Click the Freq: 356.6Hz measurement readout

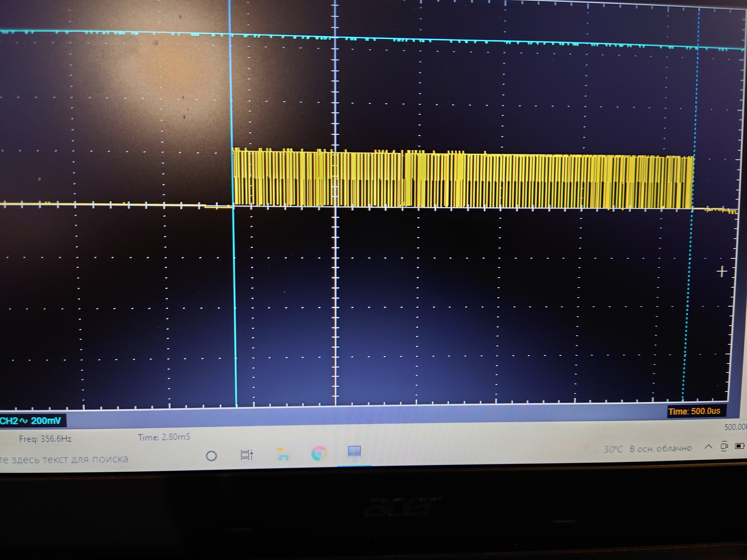click(x=45, y=439)
